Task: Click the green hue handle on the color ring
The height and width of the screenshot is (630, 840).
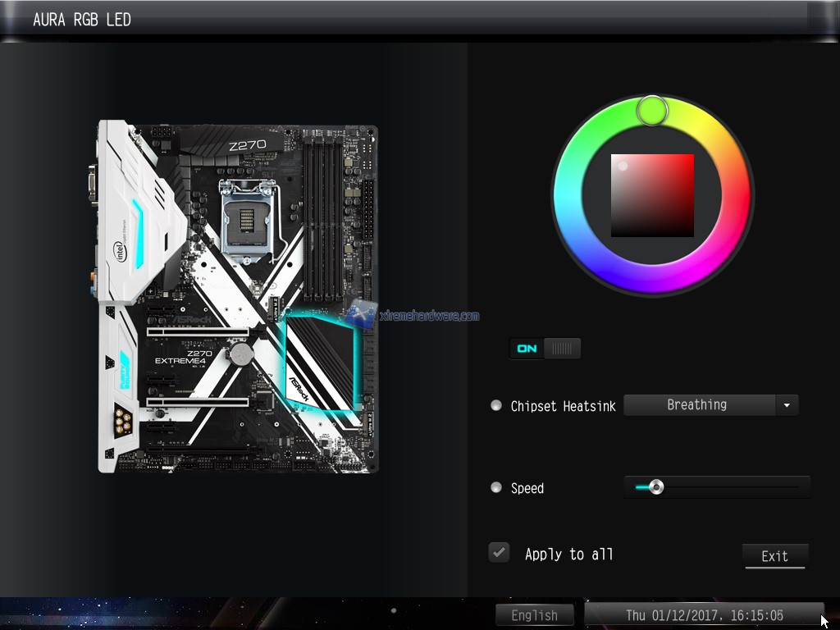Action: (653, 110)
